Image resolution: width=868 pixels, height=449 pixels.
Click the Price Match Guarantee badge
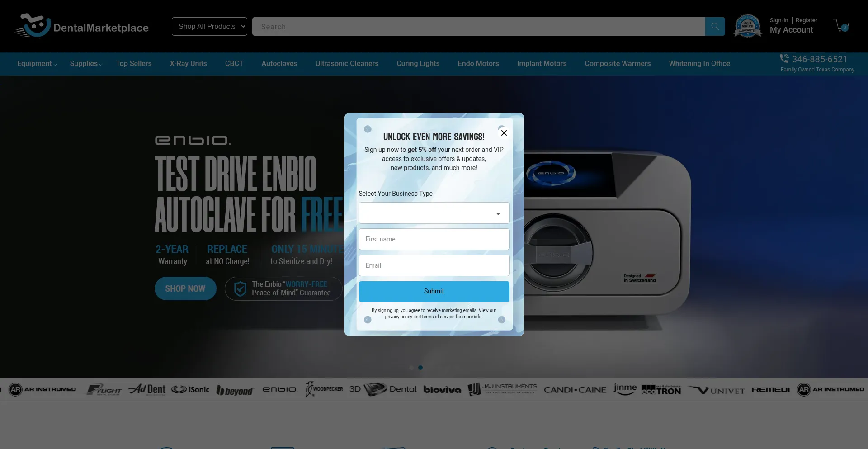pos(747,26)
